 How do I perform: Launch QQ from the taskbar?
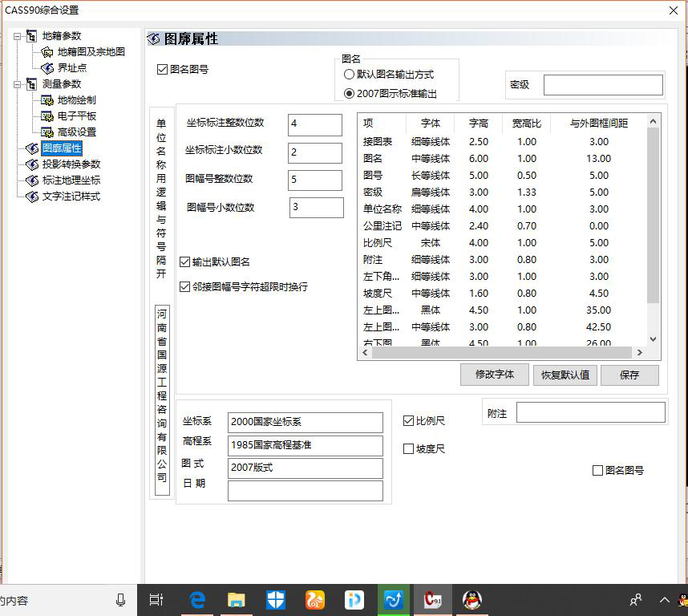coord(472,599)
